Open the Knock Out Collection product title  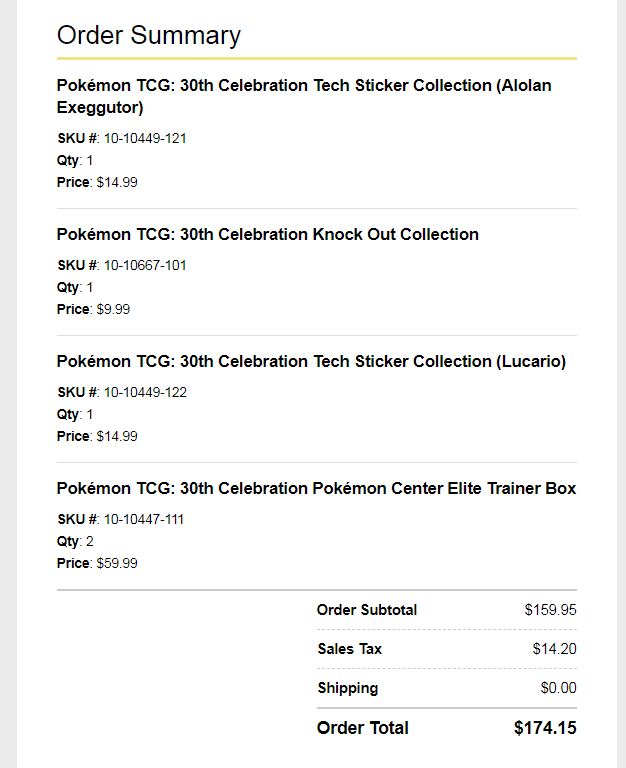coord(267,234)
